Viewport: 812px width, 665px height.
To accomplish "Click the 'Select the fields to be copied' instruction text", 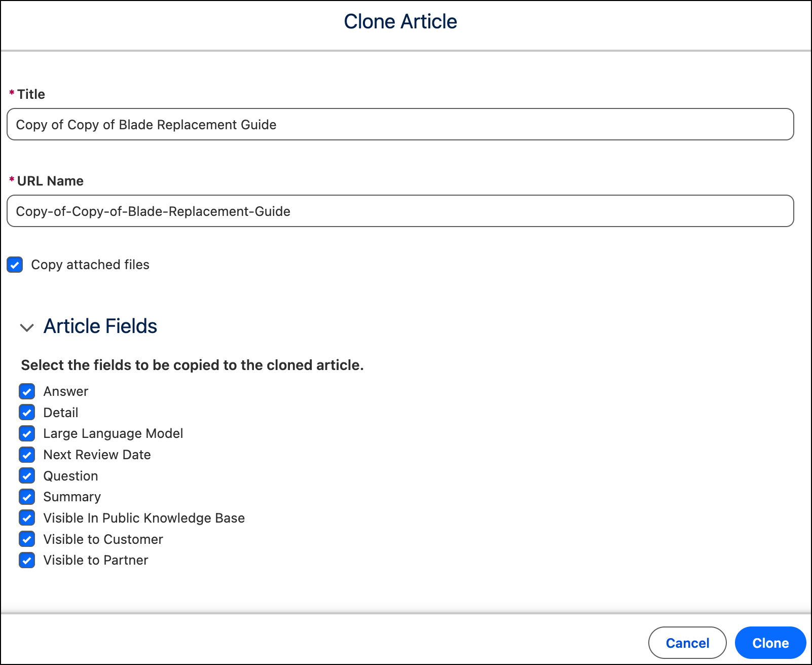I will tap(193, 365).
